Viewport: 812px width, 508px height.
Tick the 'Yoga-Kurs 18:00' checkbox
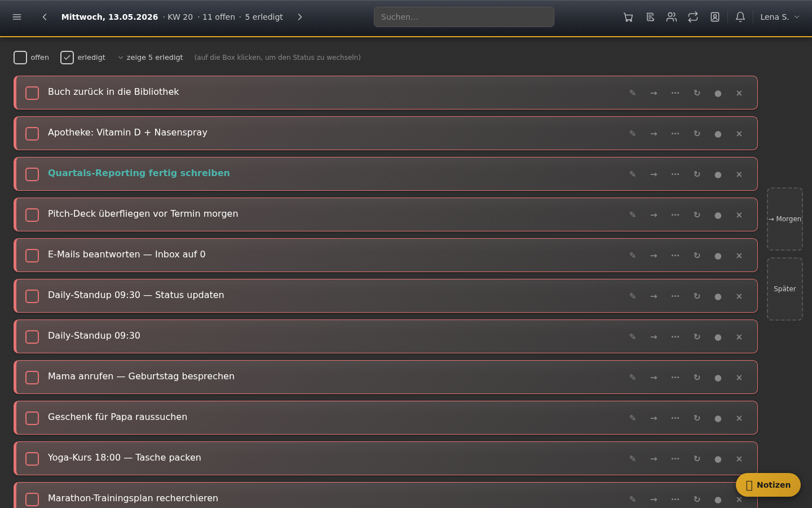pos(32,459)
